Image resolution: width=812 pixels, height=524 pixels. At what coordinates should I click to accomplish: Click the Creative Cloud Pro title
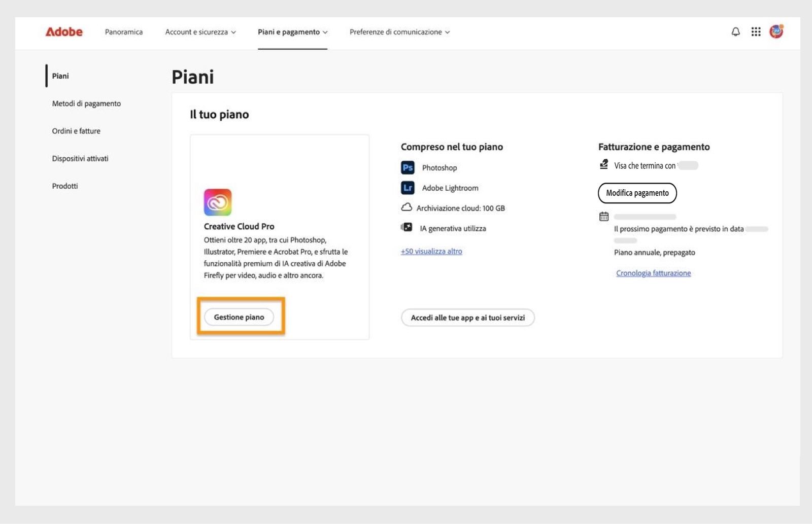click(239, 226)
